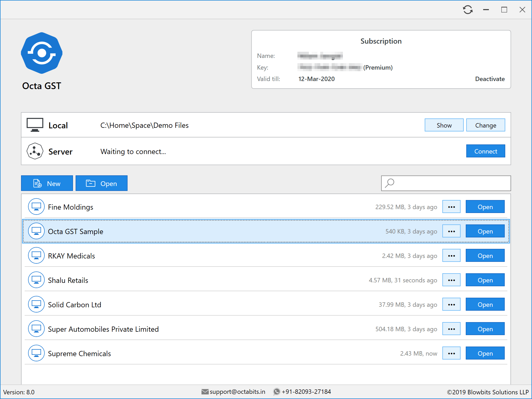Click the Supreme Chemicals monitor icon
The image size is (532, 399).
(36, 353)
